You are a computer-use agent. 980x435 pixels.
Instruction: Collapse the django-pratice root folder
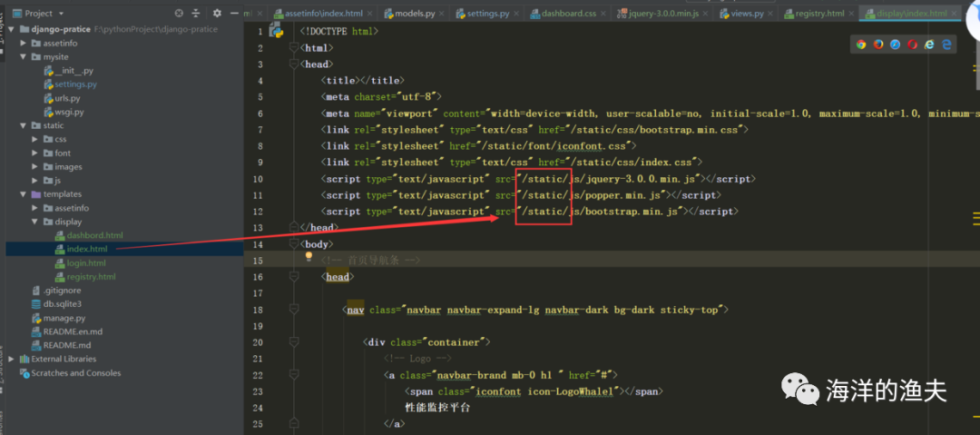point(13,29)
